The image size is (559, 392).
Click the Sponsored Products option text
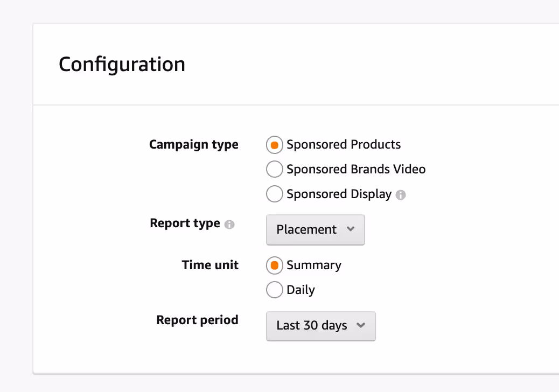[x=344, y=145]
